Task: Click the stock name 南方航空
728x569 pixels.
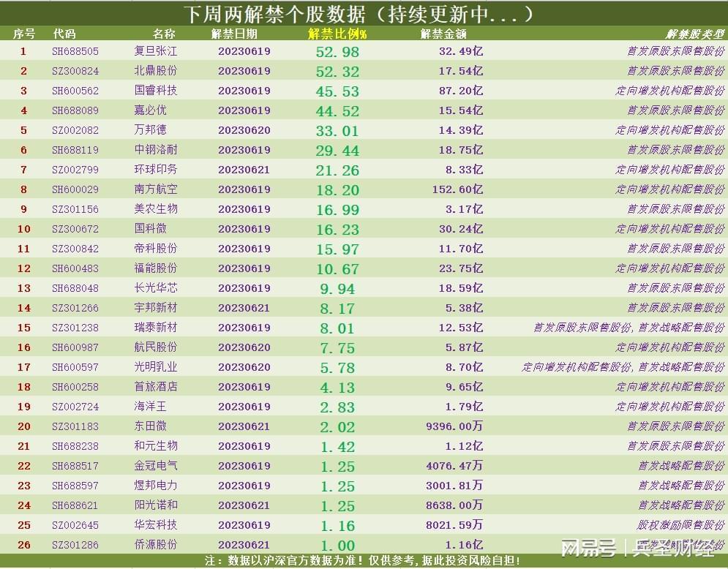Action: click(156, 189)
